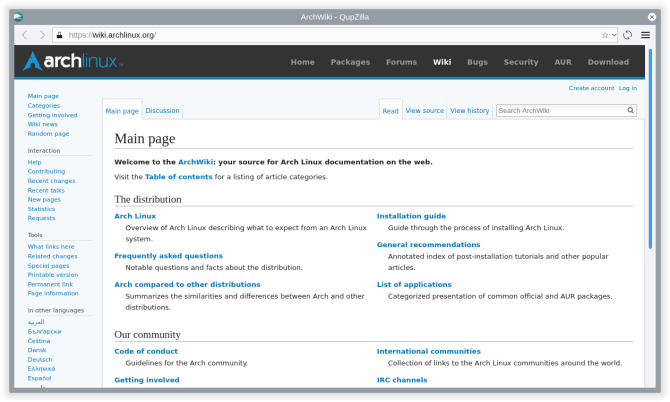Open List of applications link
The width and height of the screenshot is (670, 402).
(414, 285)
